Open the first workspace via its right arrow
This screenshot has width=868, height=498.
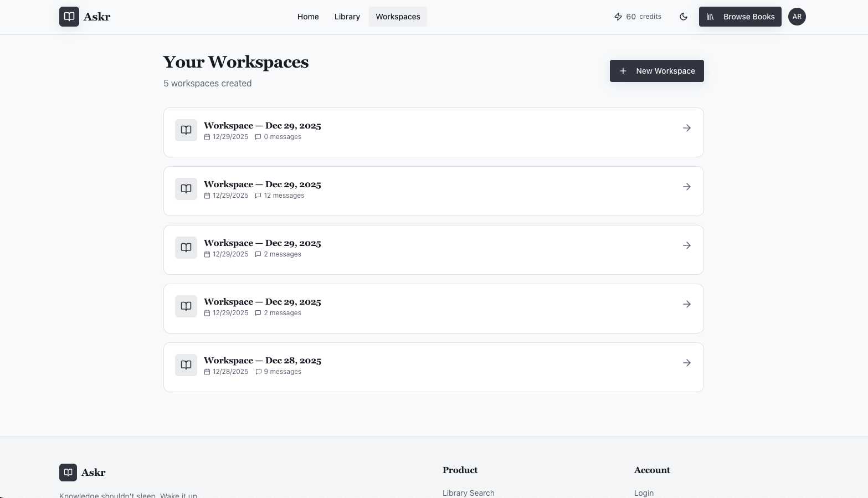(687, 128)
